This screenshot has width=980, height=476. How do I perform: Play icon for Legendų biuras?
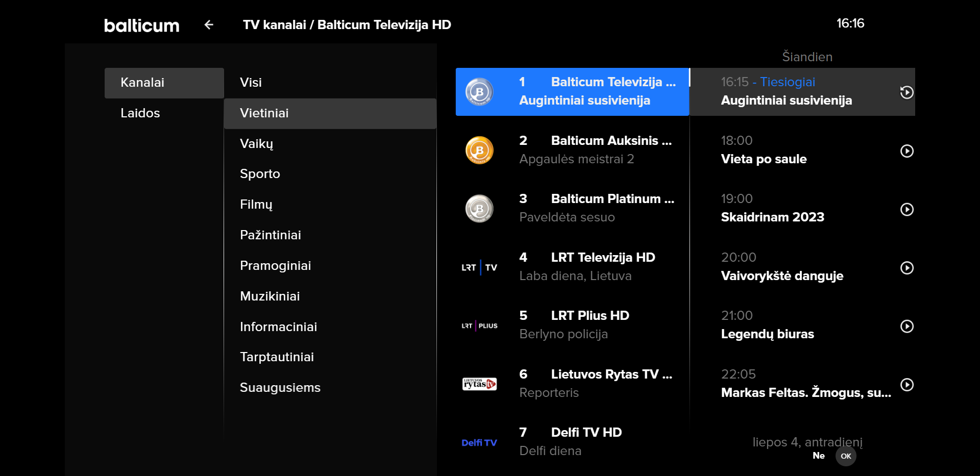pyautogui.click(x=907, y=326)
